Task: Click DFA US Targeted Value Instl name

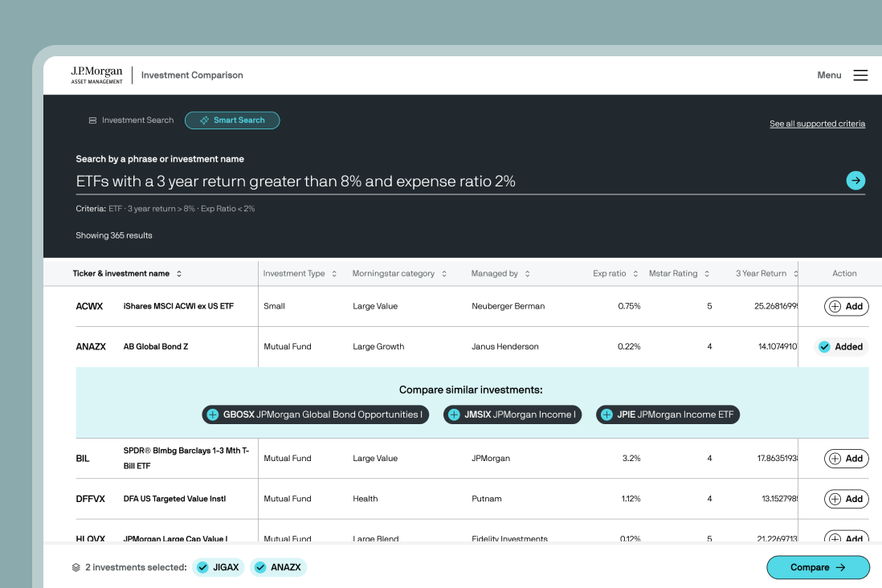Action: point(174,499)
